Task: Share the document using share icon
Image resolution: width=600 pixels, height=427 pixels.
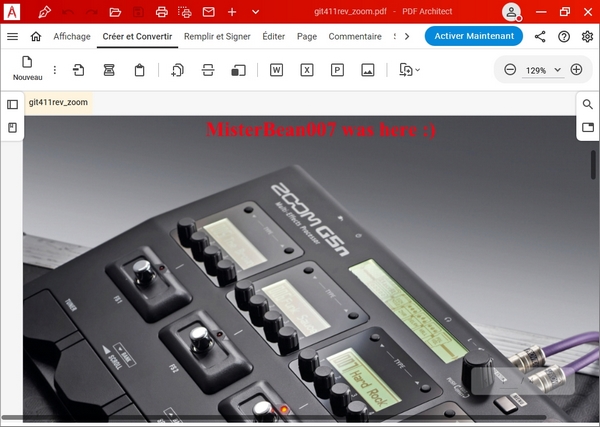Action: click(x=540, y=36)
